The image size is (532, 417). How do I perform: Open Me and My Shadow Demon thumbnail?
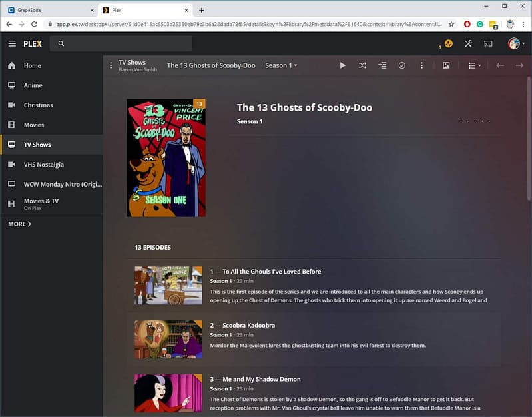[x=168, y=393]
